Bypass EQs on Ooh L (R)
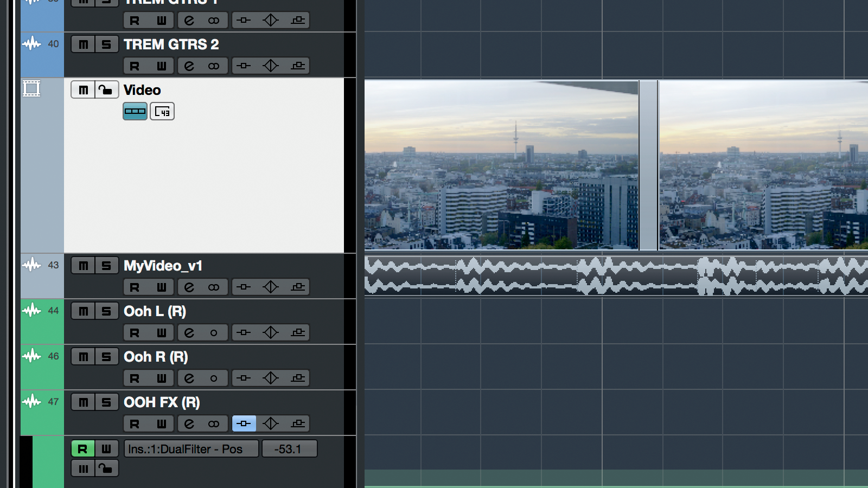Screen dimensions: 868x488 [x=271, y=333]
